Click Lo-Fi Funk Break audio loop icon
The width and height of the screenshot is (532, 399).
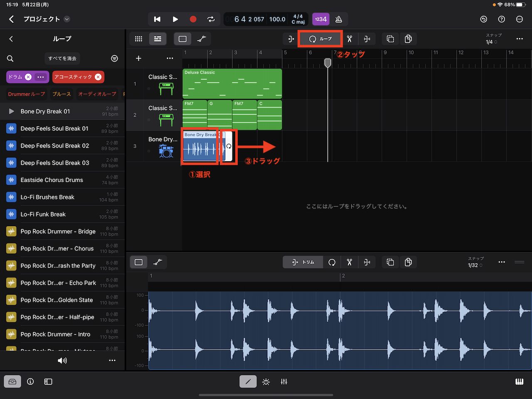11,214
